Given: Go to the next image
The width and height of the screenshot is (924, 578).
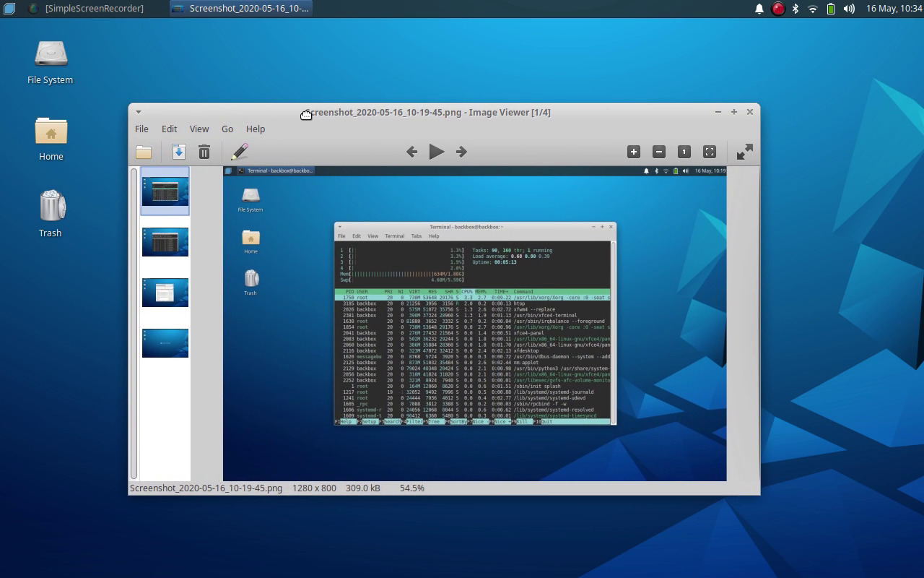Looking at the screenshot, I should [x=461, y=152].
